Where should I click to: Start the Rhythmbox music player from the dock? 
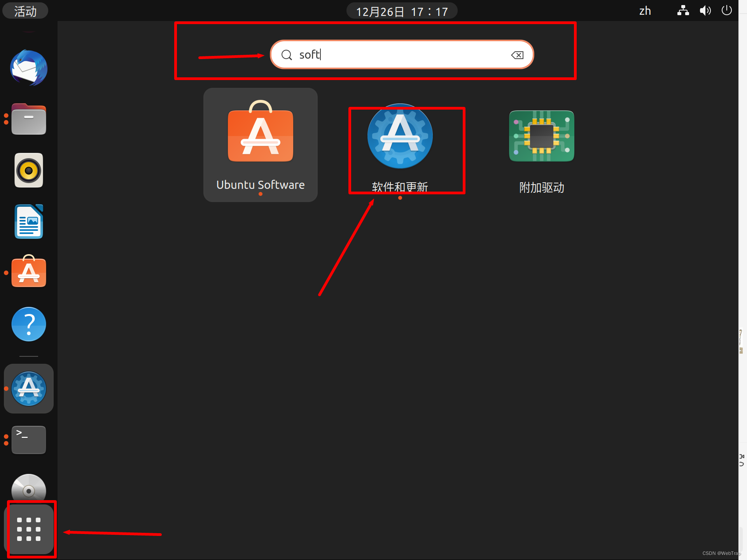[28, 170]
